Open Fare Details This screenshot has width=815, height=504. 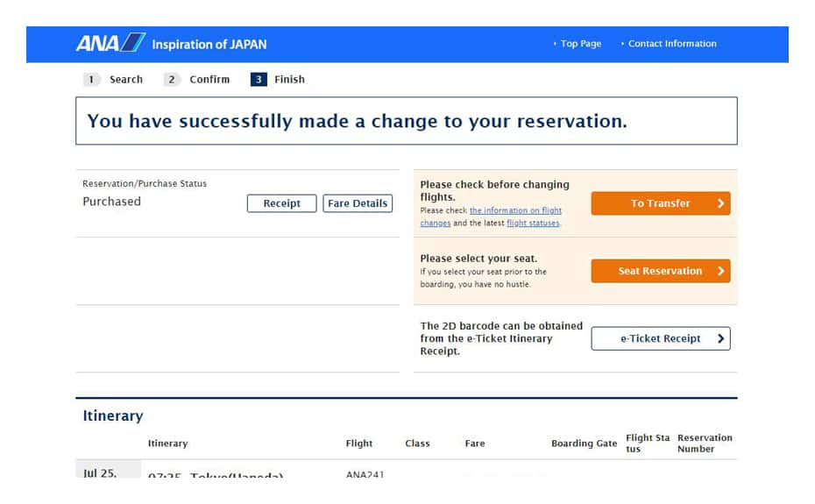click(x=358, y=203)
